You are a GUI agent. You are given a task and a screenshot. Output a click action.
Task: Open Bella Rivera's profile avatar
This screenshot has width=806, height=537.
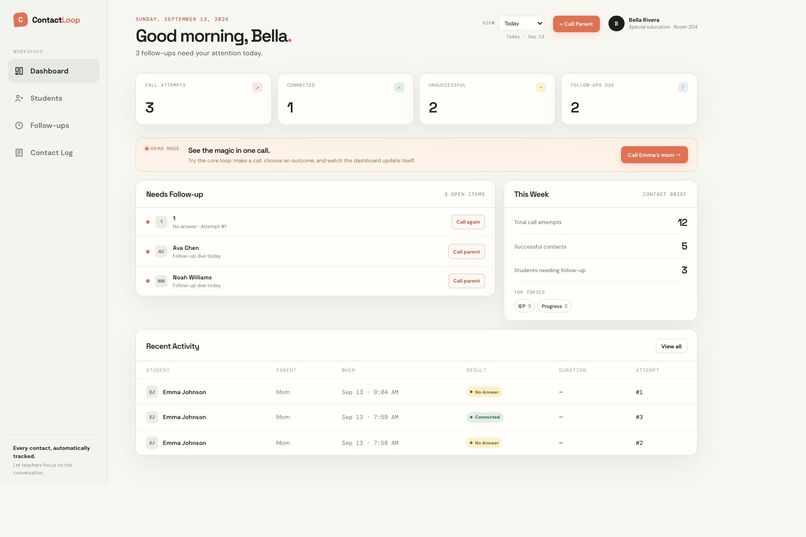click(616, 23)
